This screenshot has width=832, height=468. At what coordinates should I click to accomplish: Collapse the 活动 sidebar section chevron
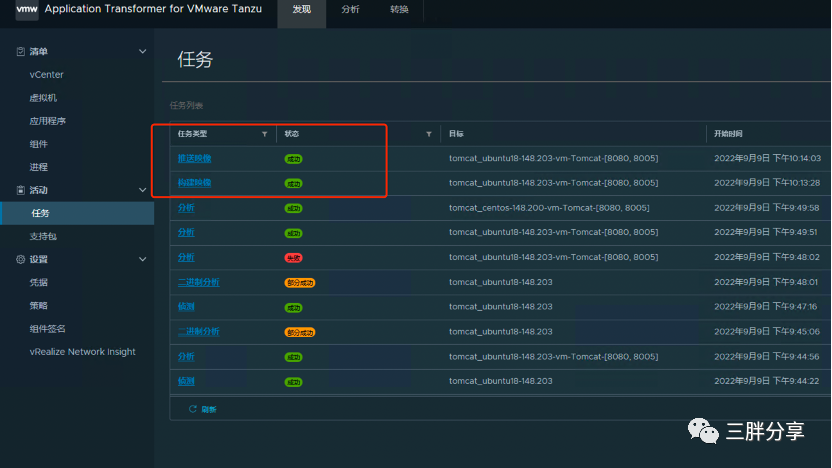[x=142, y=190]
